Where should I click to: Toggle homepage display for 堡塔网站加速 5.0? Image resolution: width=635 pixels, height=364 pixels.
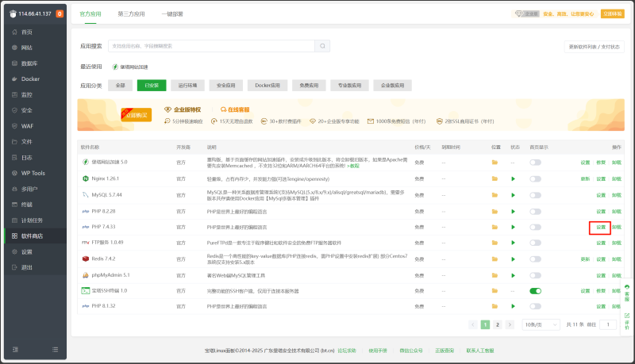click(535, 163)
